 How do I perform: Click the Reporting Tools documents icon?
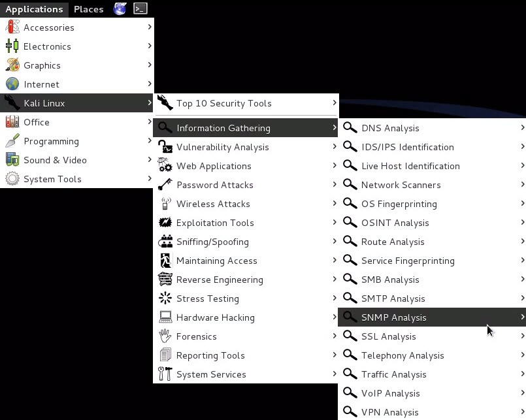(x=165, y=355)
